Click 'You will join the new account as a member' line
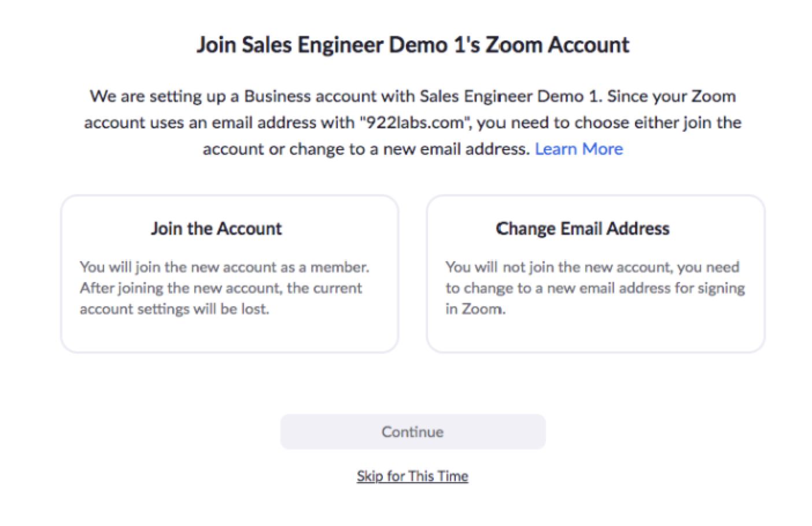 [x=224, y=267]
